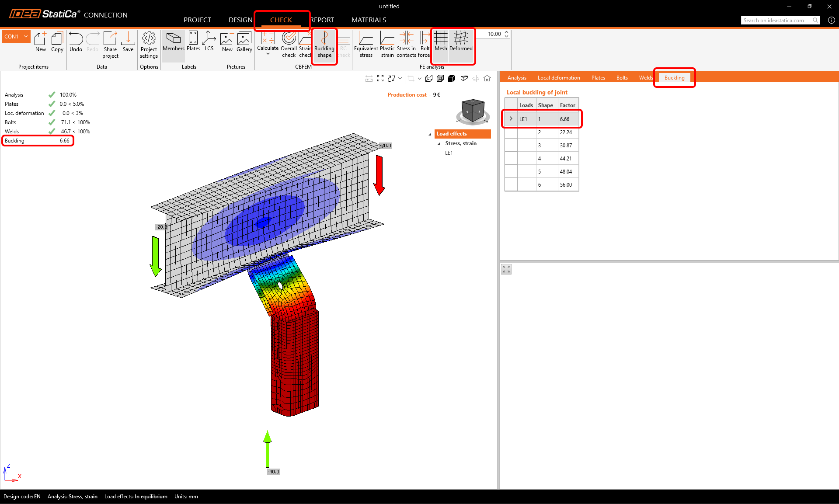Switch to the DESIGN ribbon tab
Image resolution: width=839 pixels, height=504 pixels.
click(240, 20)
